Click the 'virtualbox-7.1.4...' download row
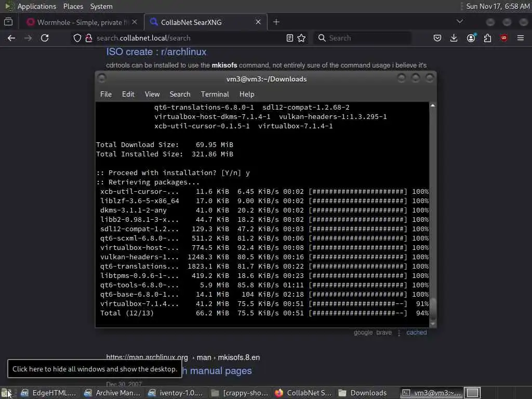This screenshot has height=399, width=532. (x=264, y=304)
